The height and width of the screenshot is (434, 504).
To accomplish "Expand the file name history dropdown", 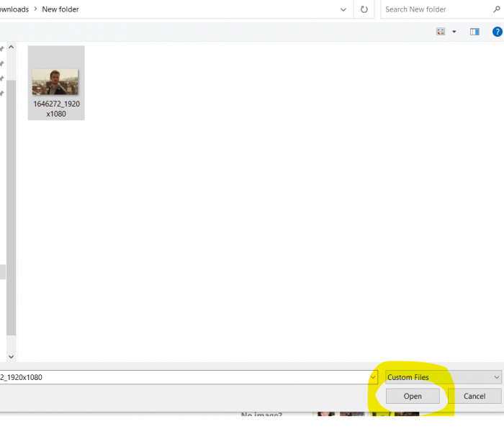I will click(x=373, y=377).
